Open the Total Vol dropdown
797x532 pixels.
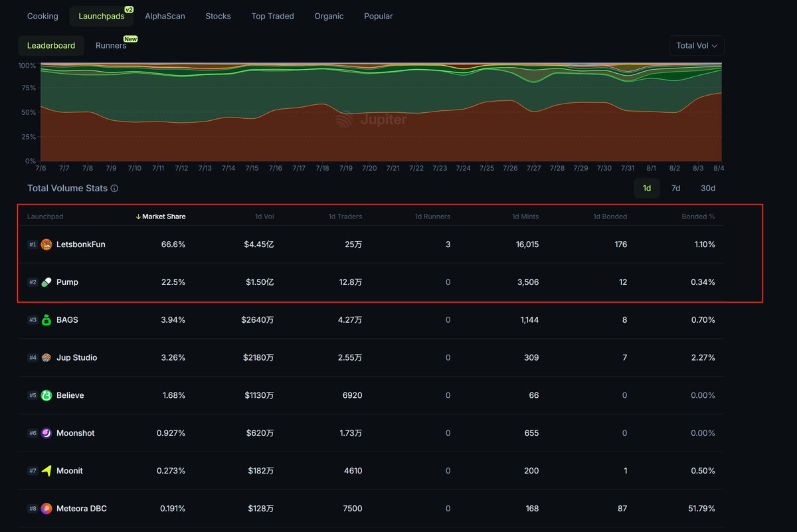[697, 46]
